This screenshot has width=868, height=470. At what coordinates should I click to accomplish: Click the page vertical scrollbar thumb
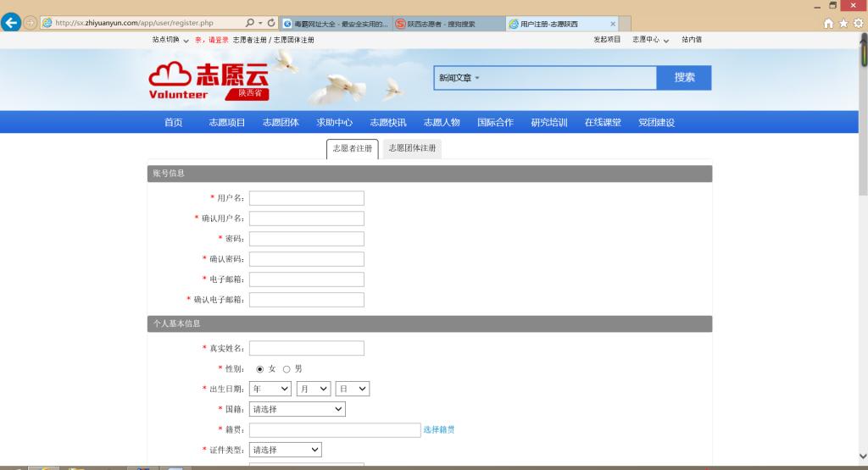coord(863,53)
